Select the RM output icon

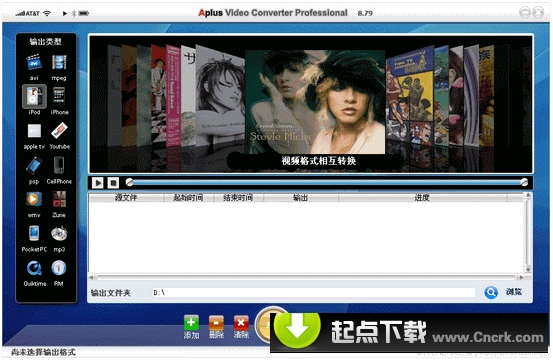59,268
